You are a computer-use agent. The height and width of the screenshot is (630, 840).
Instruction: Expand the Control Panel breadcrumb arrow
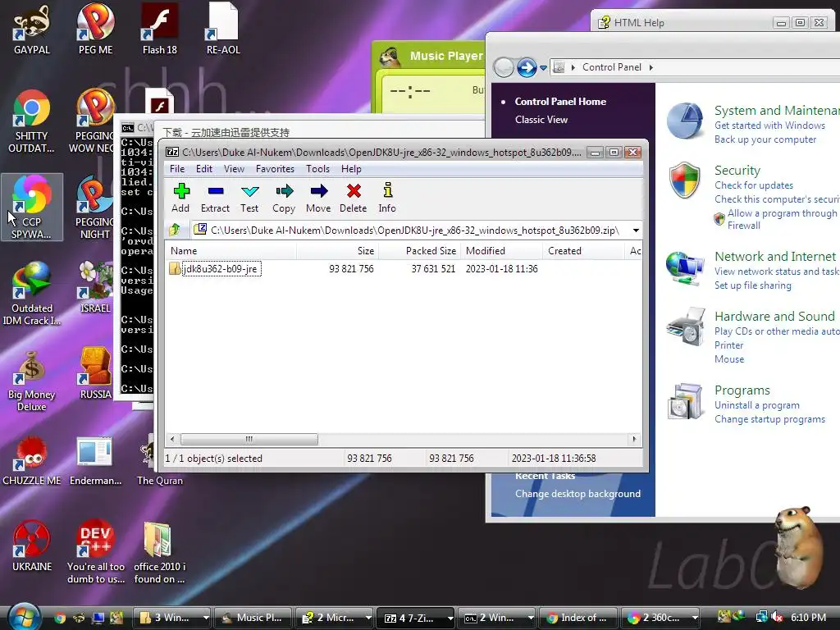[651, 67]
